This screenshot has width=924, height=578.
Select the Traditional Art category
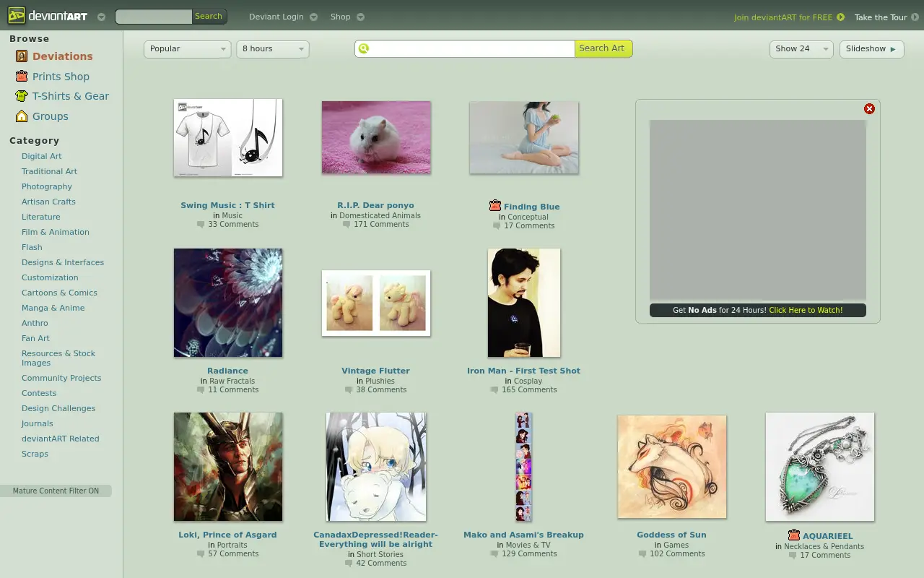coord(49,171)
